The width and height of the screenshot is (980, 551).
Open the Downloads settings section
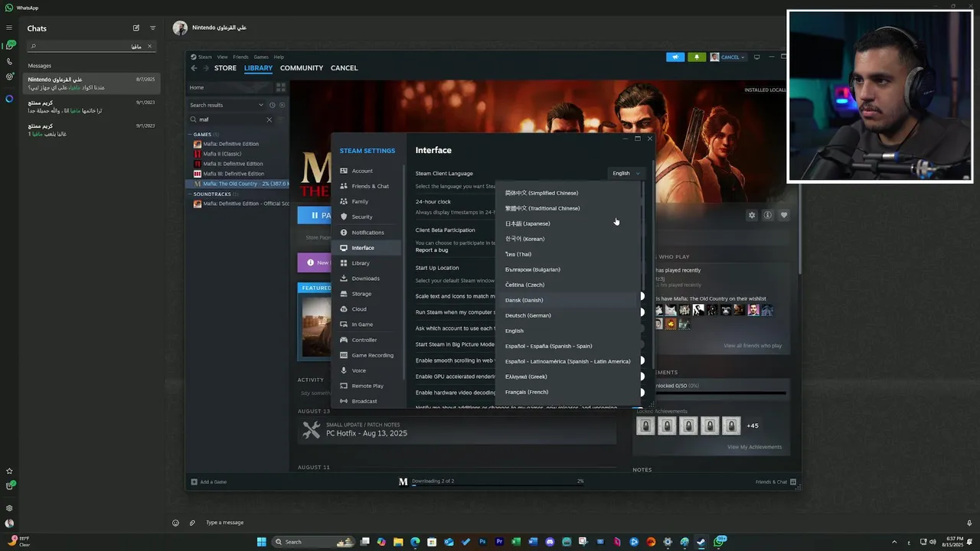point(367,278)
